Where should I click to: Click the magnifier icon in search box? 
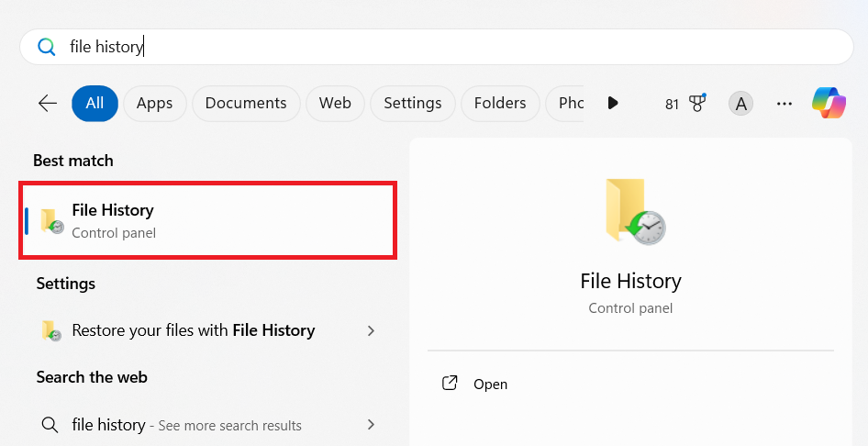47,47
